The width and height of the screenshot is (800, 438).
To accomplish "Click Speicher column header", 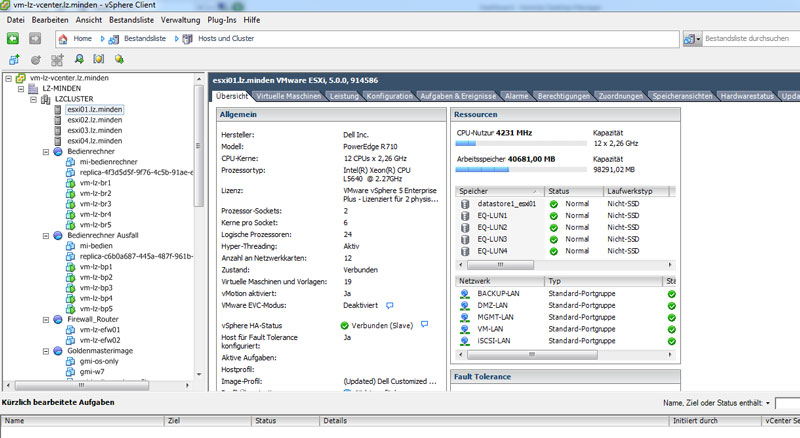I will [499, 191].
